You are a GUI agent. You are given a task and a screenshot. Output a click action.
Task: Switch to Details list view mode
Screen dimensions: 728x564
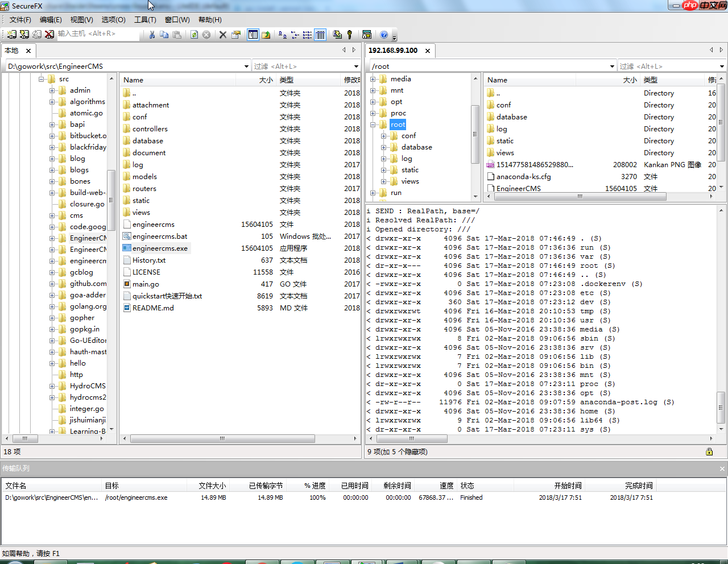coord(320,35)
